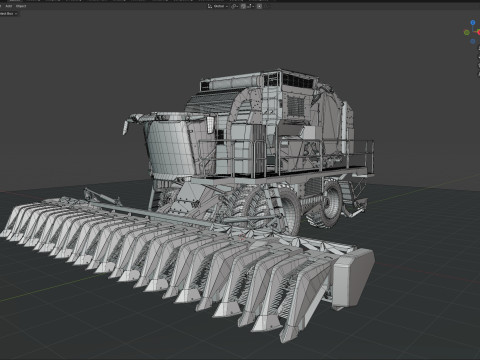Viewport: 480px width, 360px height.
Task: Open the Select Box tool dropdown
Action: [x=9, y=14]
